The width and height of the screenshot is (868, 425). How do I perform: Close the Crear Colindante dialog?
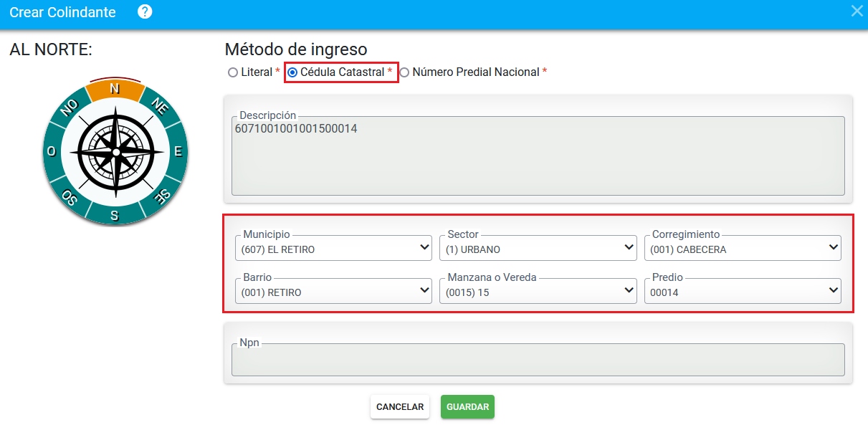pyautogui.click(x=857, y=11)
